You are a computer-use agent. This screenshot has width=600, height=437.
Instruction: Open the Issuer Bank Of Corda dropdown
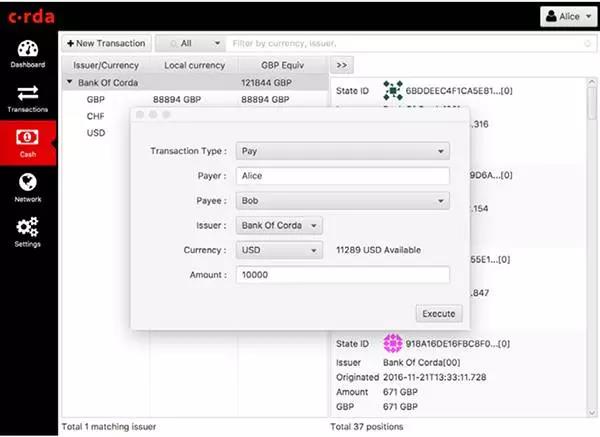pyautogui.click(x=280, y=225)
